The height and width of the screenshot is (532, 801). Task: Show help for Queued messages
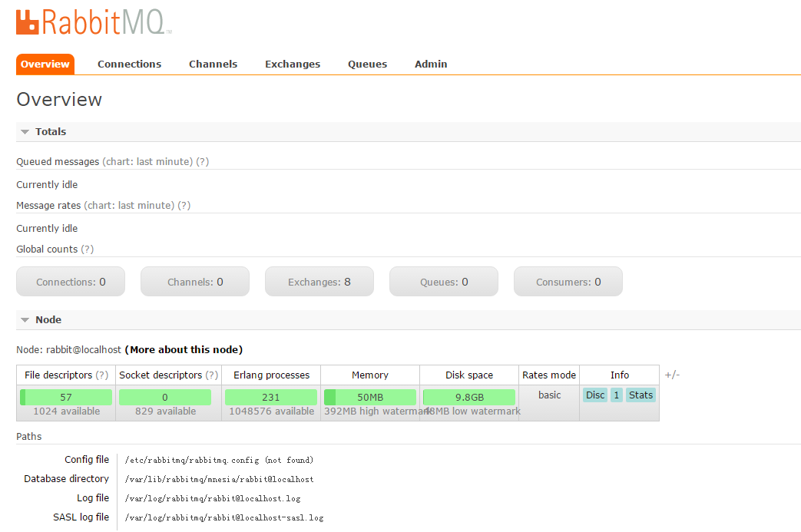(x=202, y=162)
